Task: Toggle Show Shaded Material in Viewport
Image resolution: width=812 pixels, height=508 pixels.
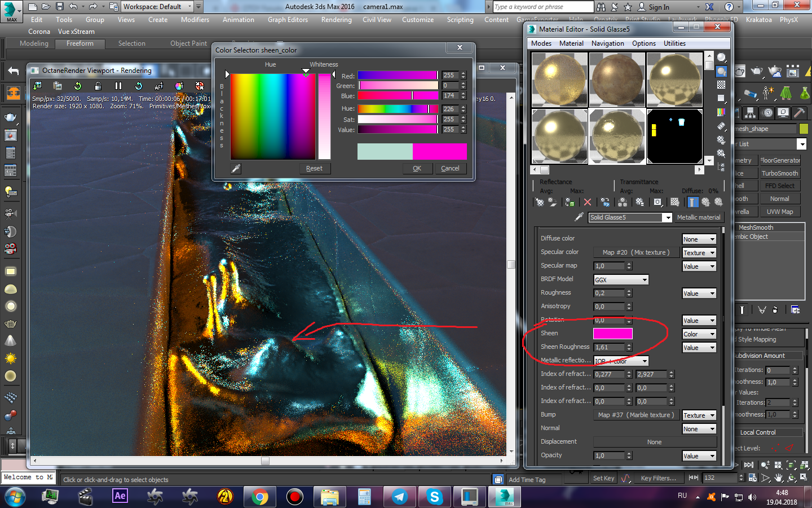Action: tap(675, 202)
